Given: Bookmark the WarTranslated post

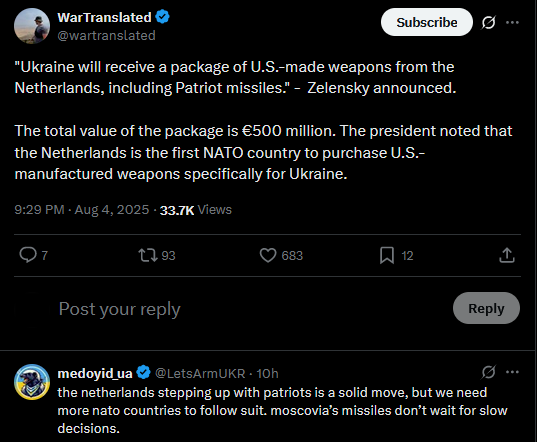Looking at the screenshot, I should pos(387,255).
